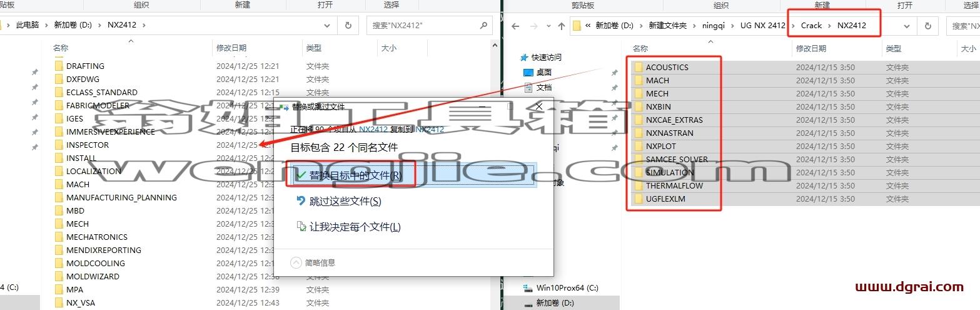
Task: Sort left window by 大小 column
Action: (388, 48)
